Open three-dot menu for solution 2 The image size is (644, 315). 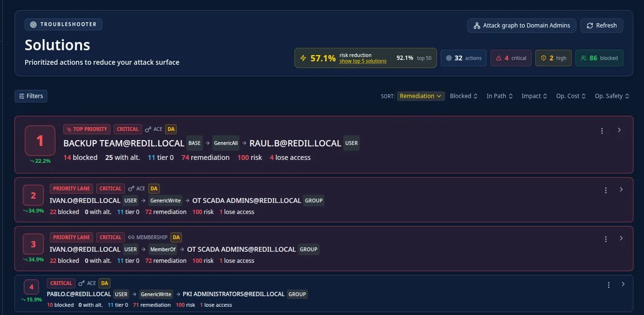tap(606, 190)
